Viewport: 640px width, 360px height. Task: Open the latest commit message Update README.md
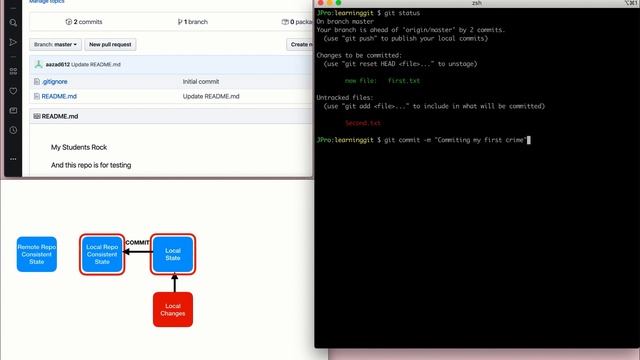coord(96,64)
